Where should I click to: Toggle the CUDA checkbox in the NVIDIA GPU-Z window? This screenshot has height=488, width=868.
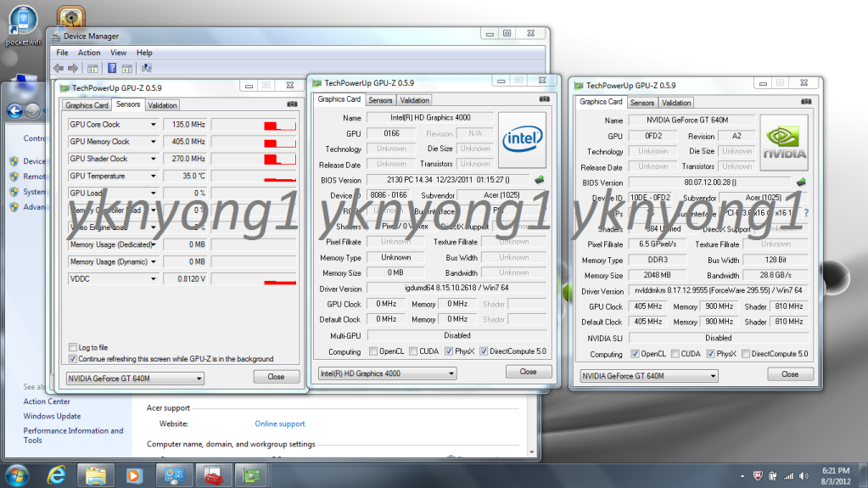point(675,353)
